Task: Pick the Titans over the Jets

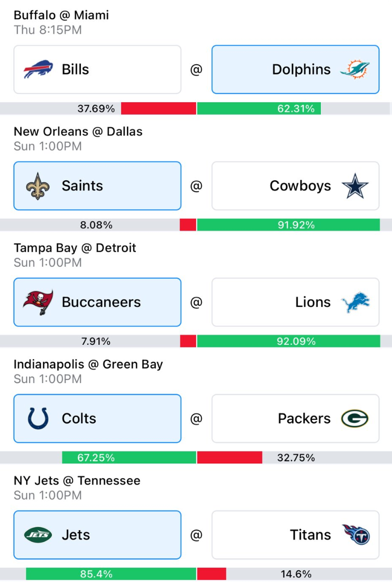Action: pos(295,535)
